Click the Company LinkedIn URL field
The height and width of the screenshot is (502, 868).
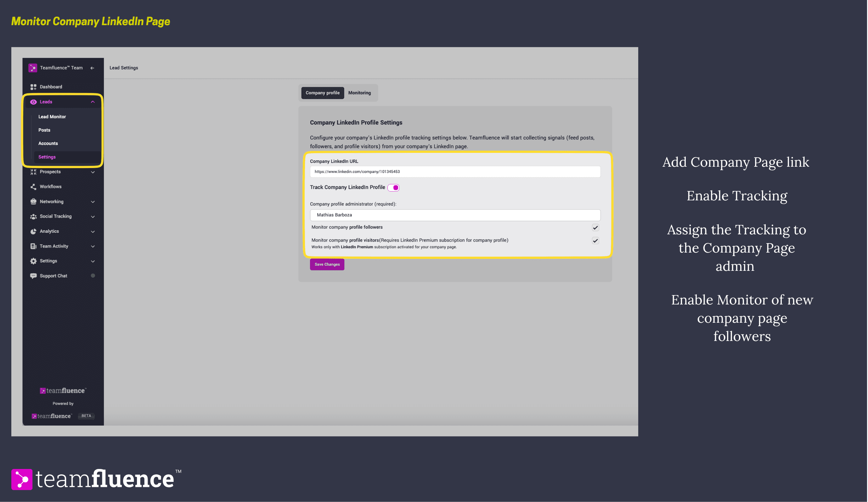(455, 171)
